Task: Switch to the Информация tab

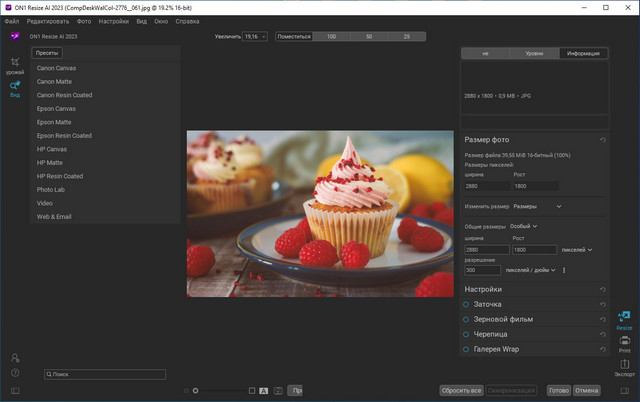Action: pyautogui.click(x=583, y=53)
